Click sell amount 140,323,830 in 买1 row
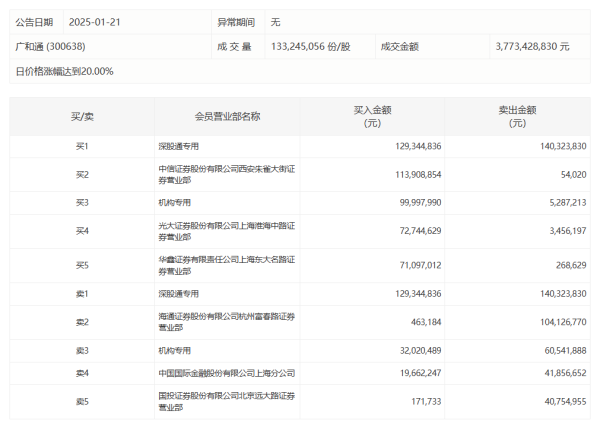This screenshot has width=600, height=430. click(563, 146)
